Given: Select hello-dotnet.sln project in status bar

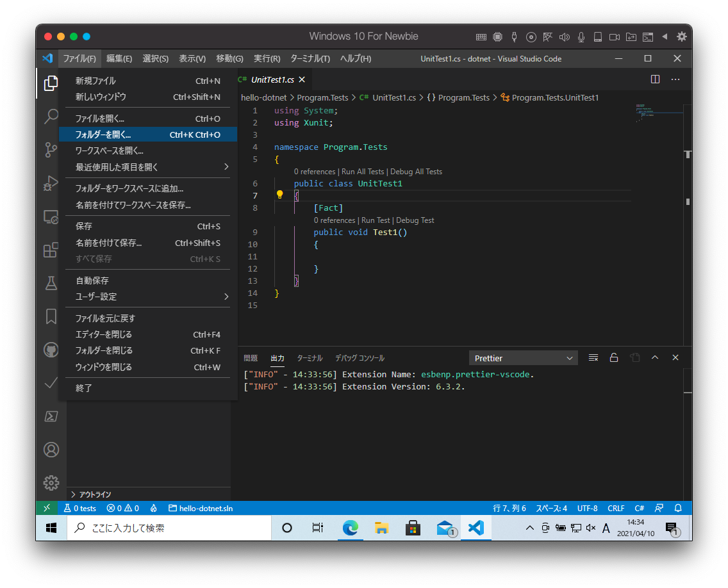Looking at the screenshot, I should [x=201, y=508].
